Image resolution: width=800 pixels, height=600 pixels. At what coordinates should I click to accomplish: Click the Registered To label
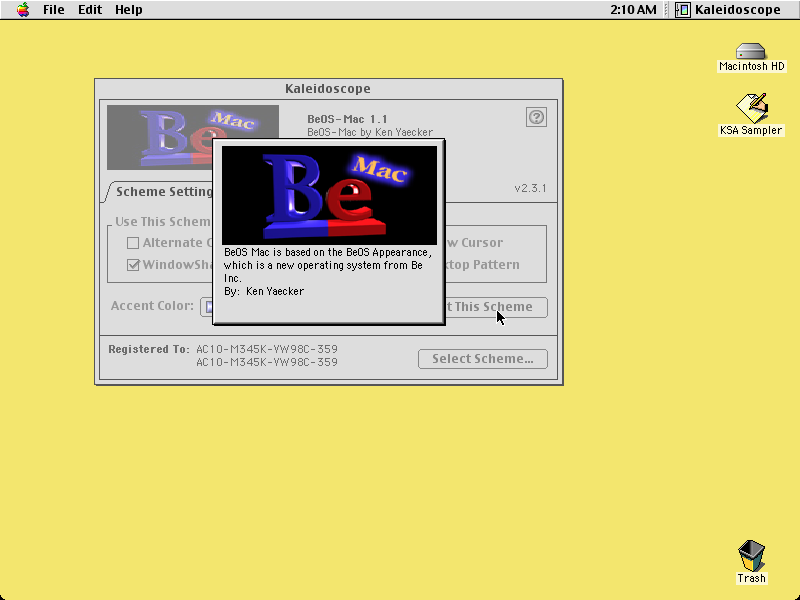[x=148, y=349]
